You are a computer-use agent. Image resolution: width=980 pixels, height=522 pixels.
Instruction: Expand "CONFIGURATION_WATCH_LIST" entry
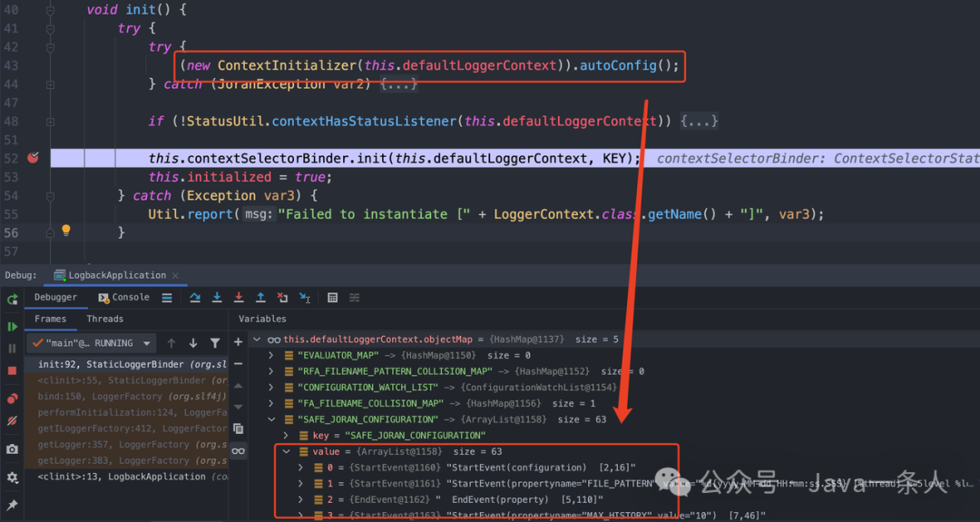tap(271, 388)
